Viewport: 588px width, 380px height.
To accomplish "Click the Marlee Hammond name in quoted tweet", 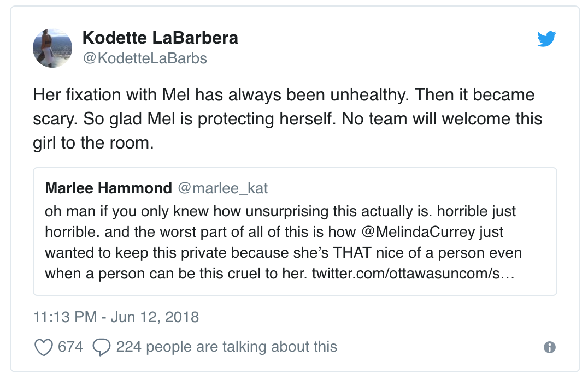I will tap(108, 188).
